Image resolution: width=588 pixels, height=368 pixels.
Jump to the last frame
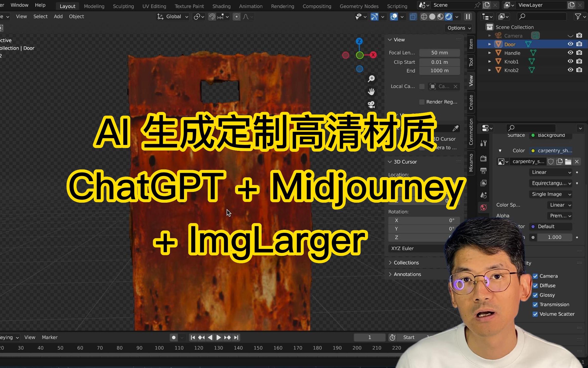coord(236,337)
